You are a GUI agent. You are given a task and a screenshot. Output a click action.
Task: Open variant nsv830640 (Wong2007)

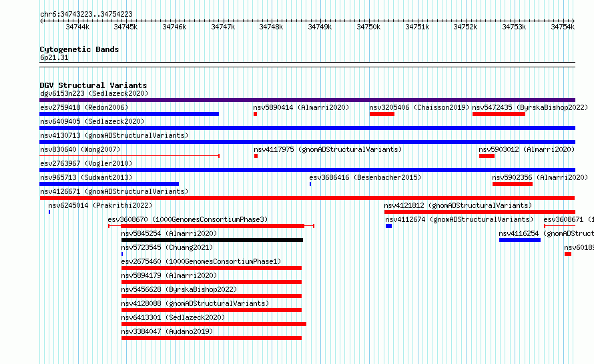pos(80,149)
